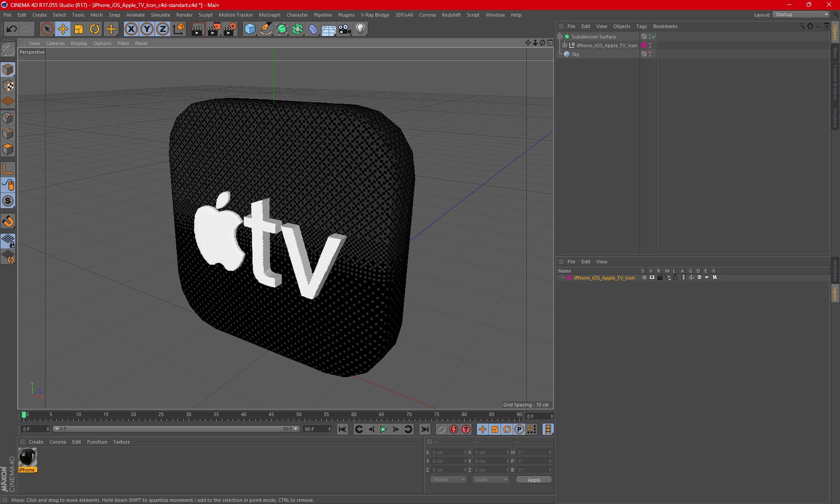Open the material manager Texture menu
Viewport: 840px width, 504px height.
click(121, 442)
